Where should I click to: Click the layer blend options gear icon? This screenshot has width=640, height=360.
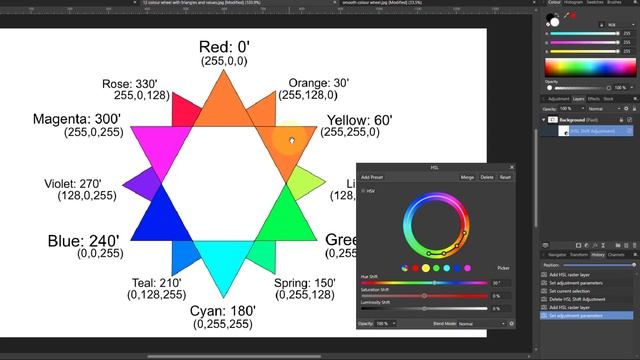tap(626, 109)
